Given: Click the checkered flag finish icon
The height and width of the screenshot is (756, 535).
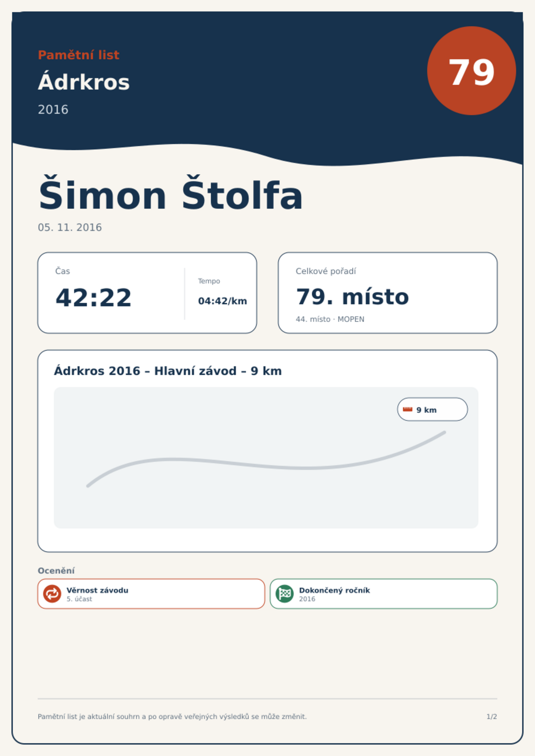Looking at the screenshot, I should (284, 593).
